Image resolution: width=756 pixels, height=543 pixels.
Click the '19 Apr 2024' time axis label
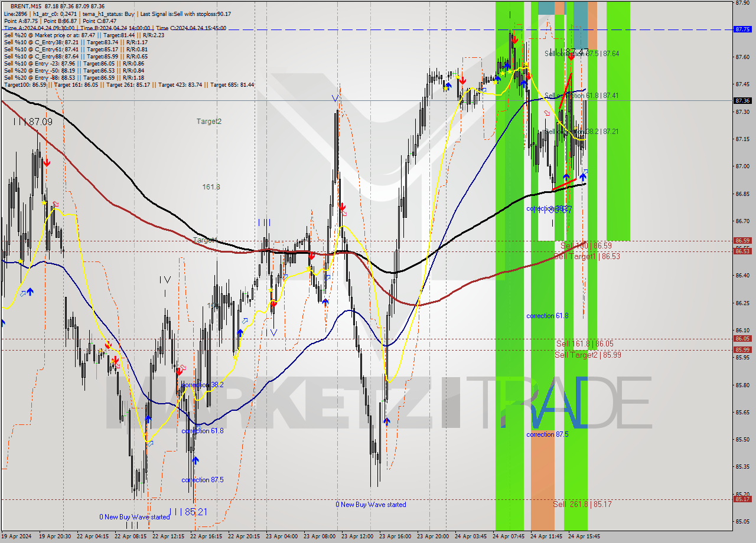18,537
